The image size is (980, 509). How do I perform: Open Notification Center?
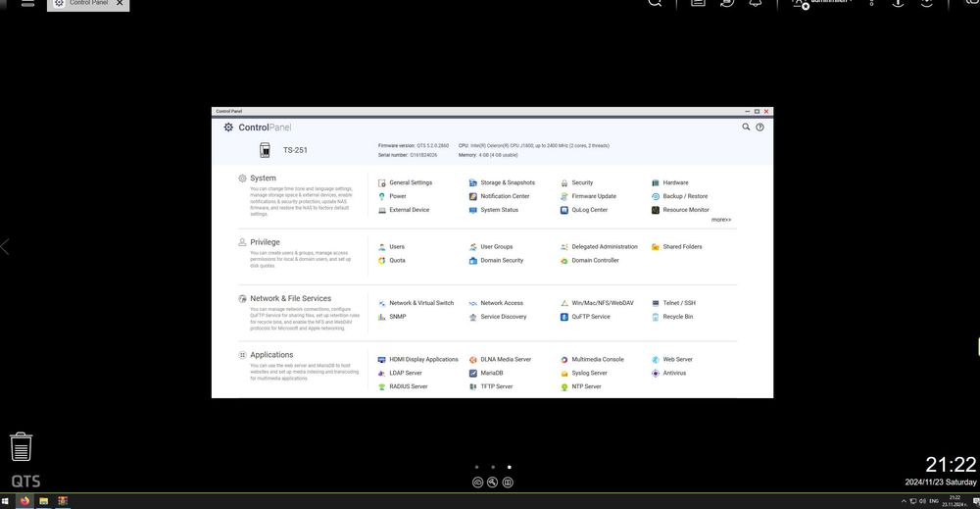499,196
